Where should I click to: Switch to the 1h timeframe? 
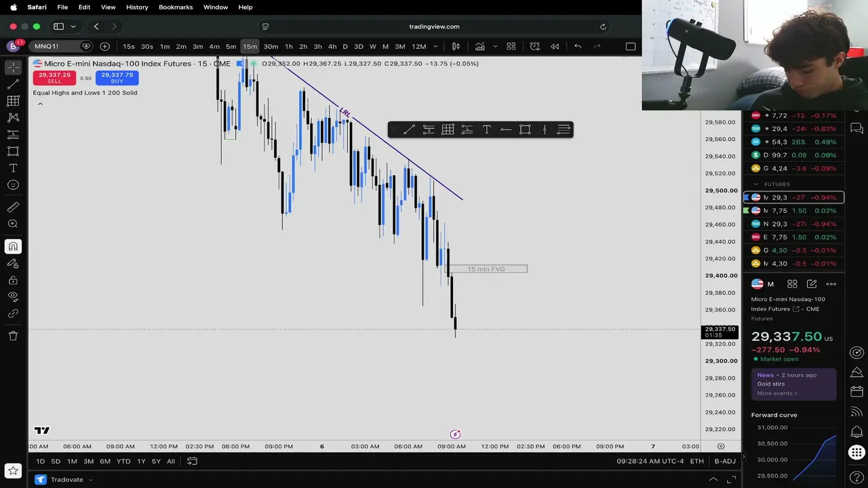[x=289, y=46]
